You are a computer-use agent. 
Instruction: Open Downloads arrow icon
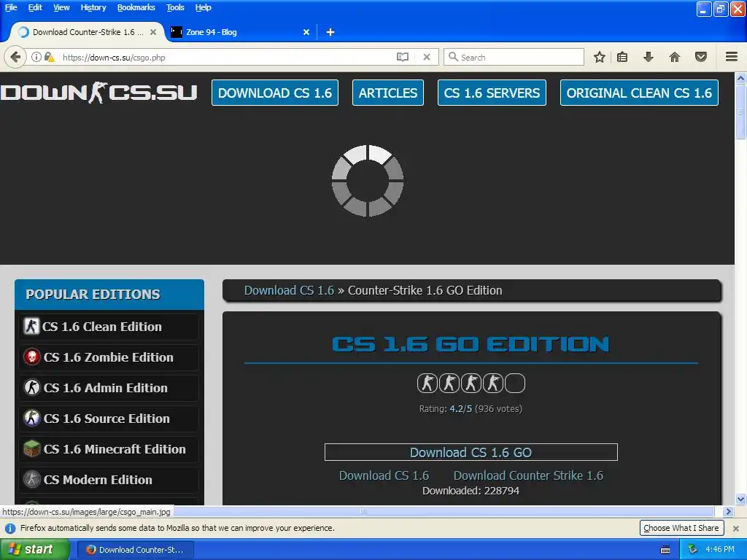649,57
